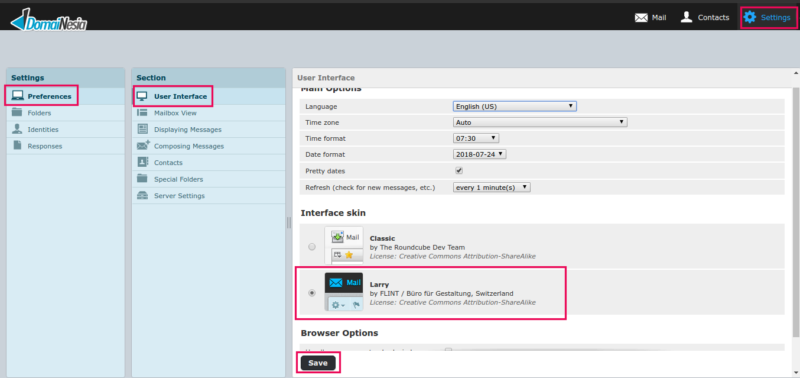Click the Preferences monitor icon
800x378 pixels.
click(x=18, y=96)
